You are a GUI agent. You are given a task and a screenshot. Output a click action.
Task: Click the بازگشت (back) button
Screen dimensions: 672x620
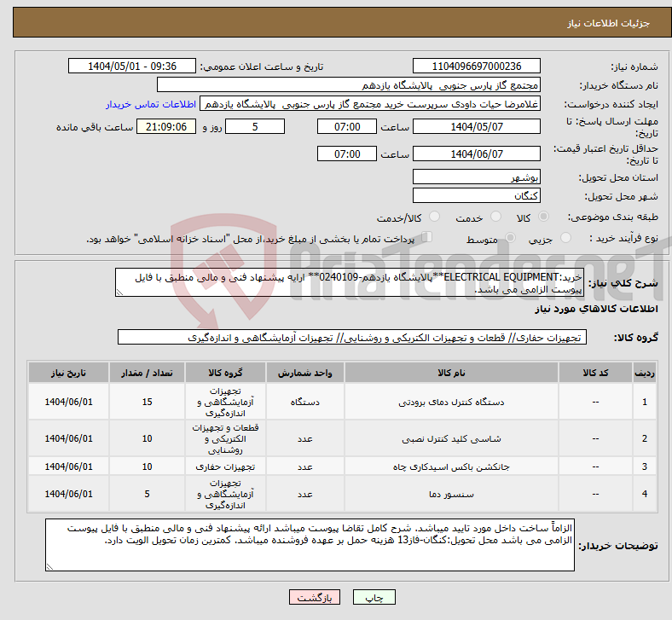[x=315, y=597]
